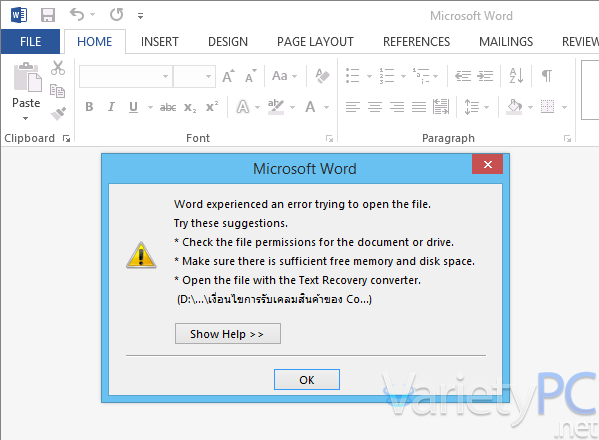Viewport: 599px width, 440px height.
Task: Open the font name combo box
Action: (x=126, y=76)
